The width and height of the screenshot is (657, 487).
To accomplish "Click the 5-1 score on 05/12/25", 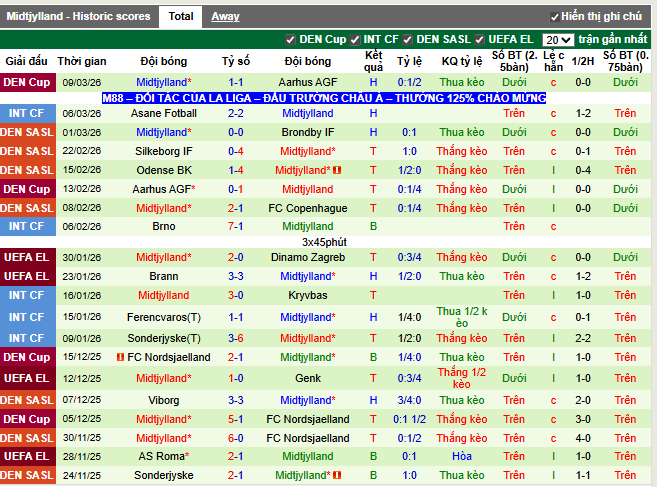I will (x=235, y=419).
